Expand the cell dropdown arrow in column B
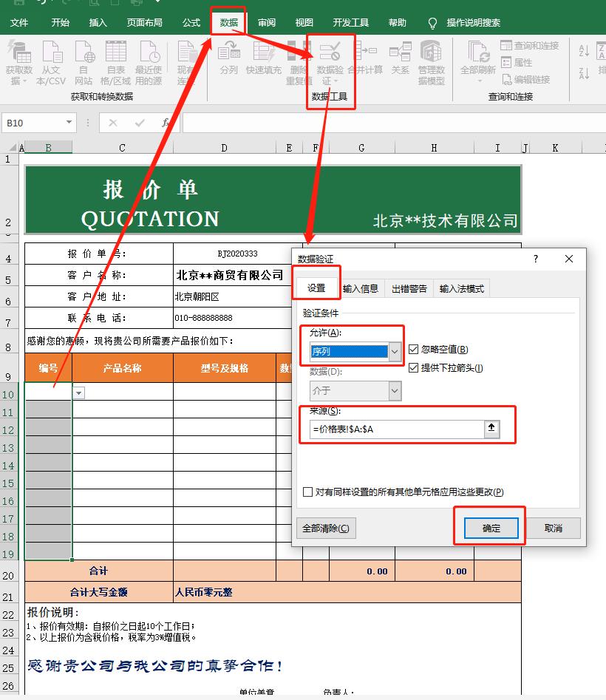The height and width of the screenshot is (700, 606). click(x=78, y=393)
